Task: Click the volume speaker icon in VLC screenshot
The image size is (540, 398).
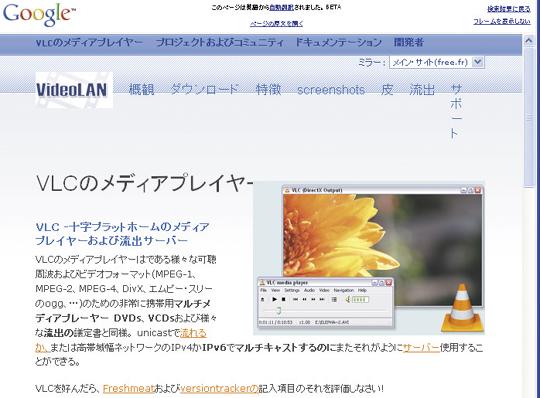Action: 348,300
